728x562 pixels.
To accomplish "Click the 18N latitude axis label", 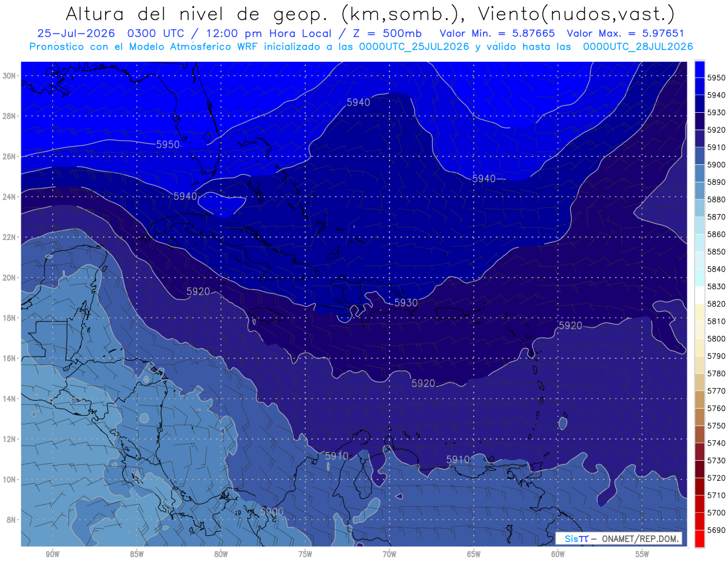I will point(9,318).
